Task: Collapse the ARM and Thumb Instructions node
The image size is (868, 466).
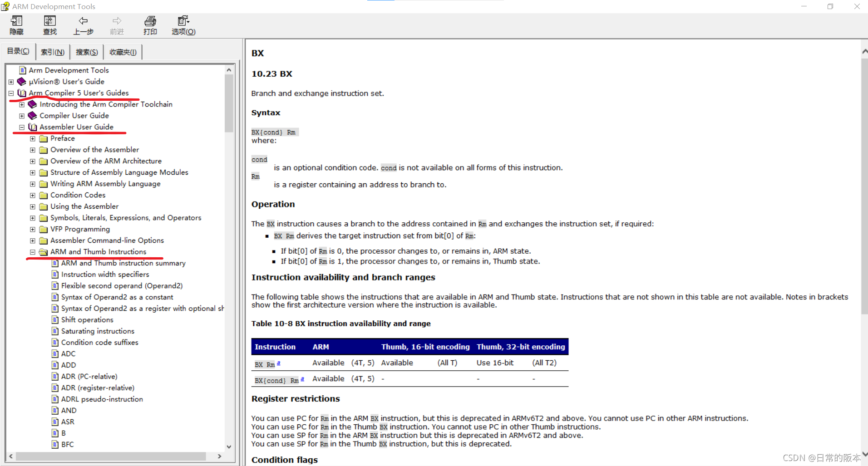Action: pos(33,252)
